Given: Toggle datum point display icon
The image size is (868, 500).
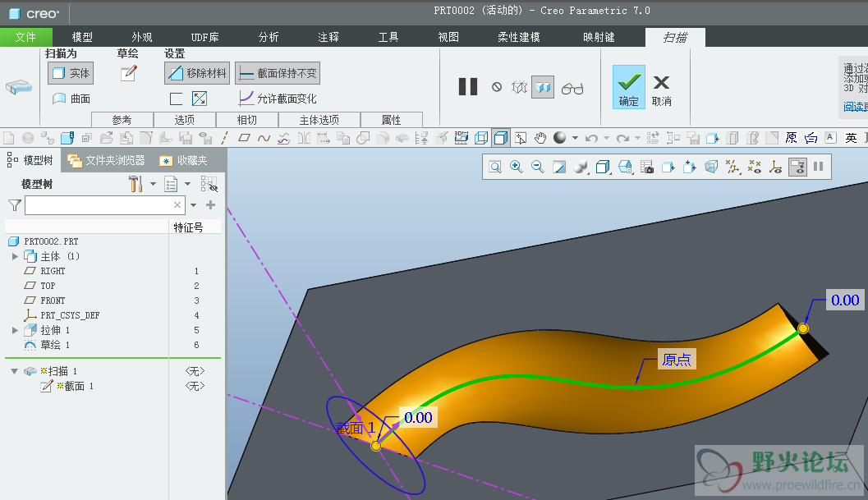Looking at the screenshot, I should point(755,167).
